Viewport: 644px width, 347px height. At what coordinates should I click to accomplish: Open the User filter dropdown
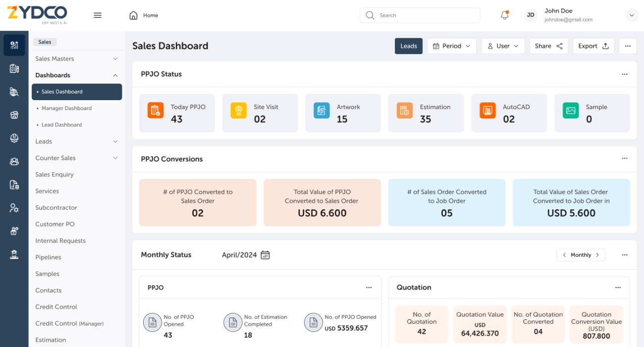point(503,46)
